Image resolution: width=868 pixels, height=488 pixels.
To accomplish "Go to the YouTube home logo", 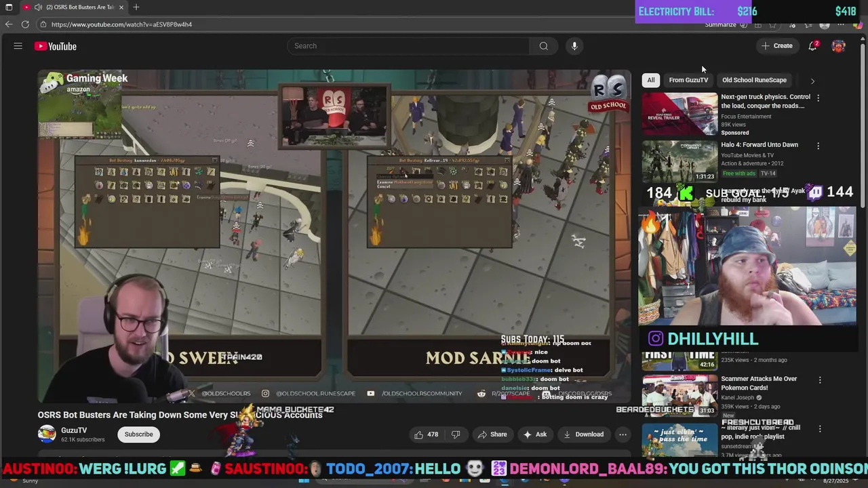I will (x=56, y=46).
